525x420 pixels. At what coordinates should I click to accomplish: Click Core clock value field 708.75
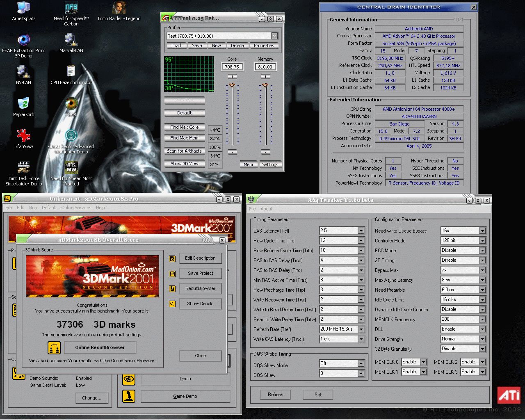click(x=232, y=67)
